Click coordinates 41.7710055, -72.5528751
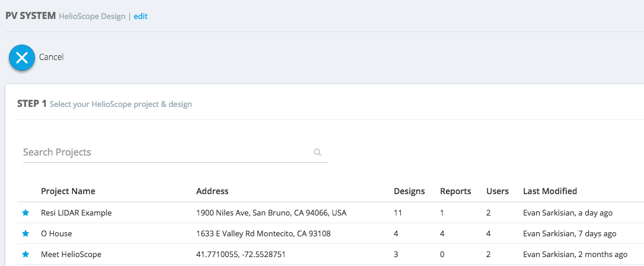The height and width of the screenshot is (266, 644). pyautogui.click(x=241, y=255)
